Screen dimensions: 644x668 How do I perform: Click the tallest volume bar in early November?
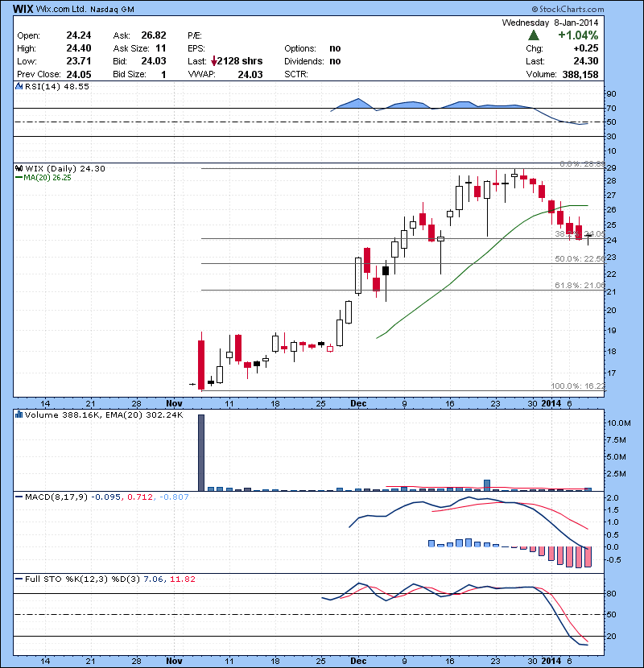click(x=201, y=453)
